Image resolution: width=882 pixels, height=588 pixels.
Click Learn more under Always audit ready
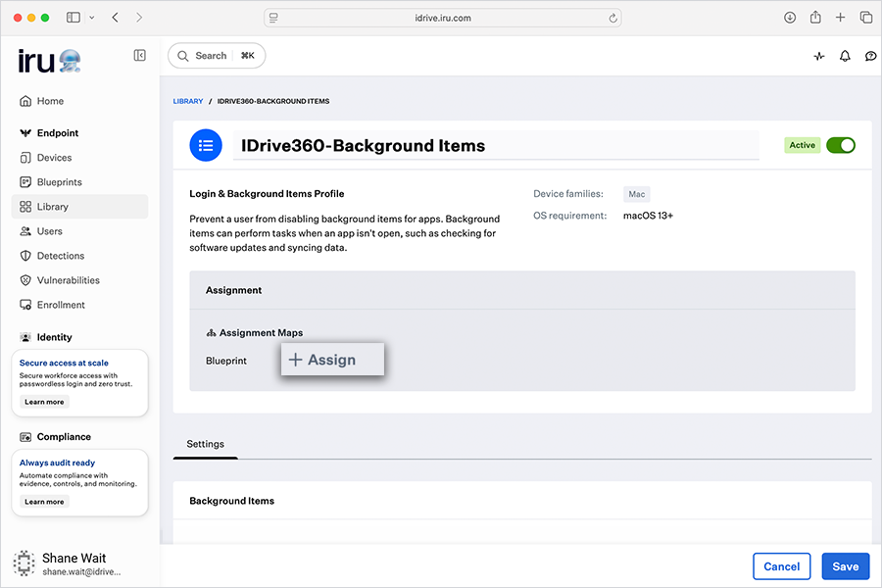tap(44, 502)
